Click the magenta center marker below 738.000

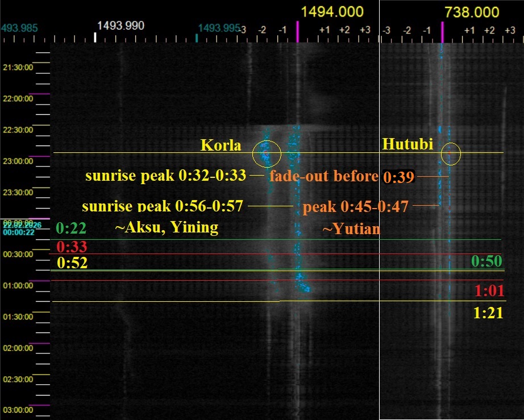click(x=442, y=33)
